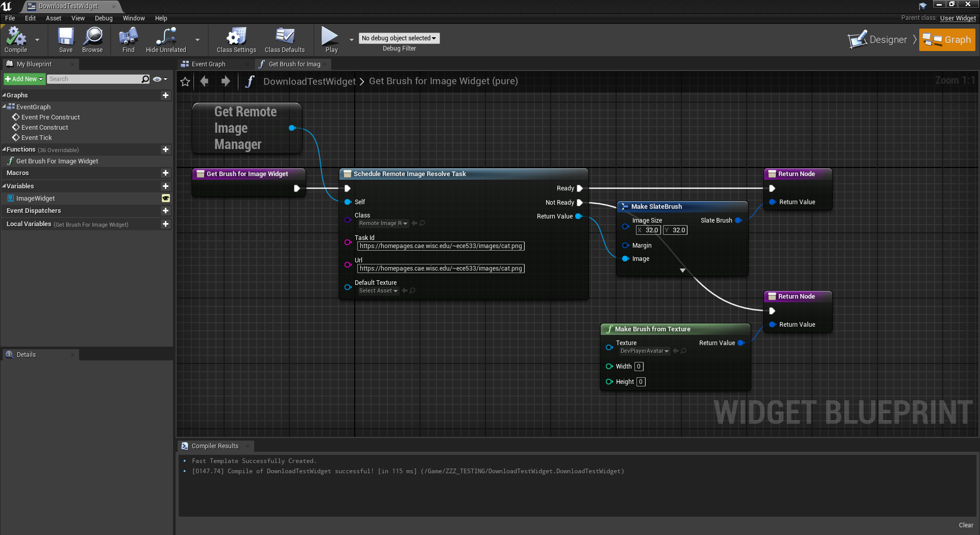980x535 pixels.
Task: Click the Add New dropdown button
Action: click(24, 79)
